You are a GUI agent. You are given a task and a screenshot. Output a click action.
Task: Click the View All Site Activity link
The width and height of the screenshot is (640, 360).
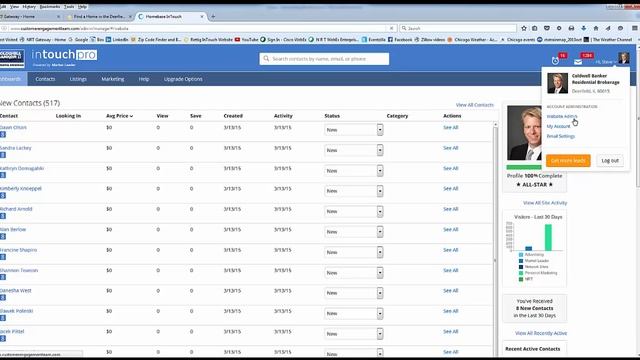pos(545,203)
